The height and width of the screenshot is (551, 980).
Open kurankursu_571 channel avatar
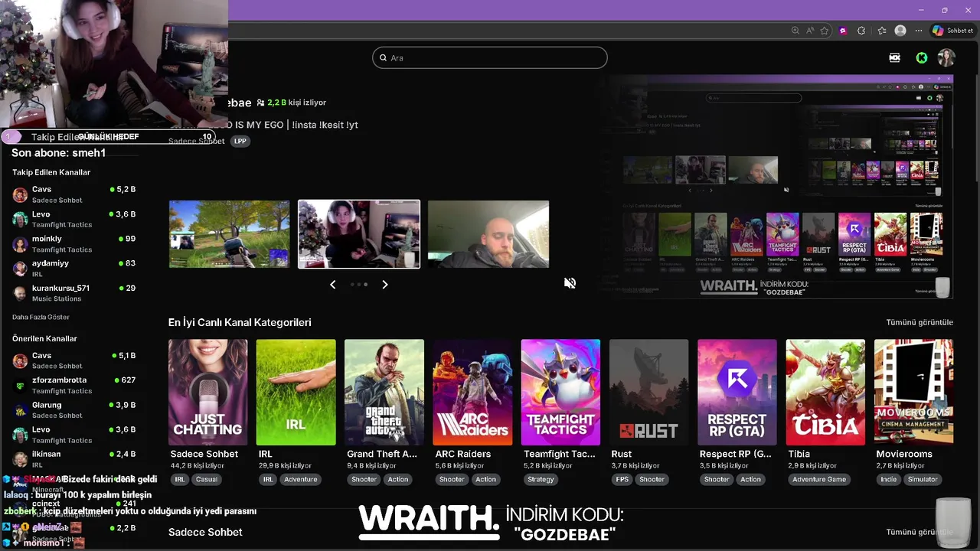[x=21, y=293]
